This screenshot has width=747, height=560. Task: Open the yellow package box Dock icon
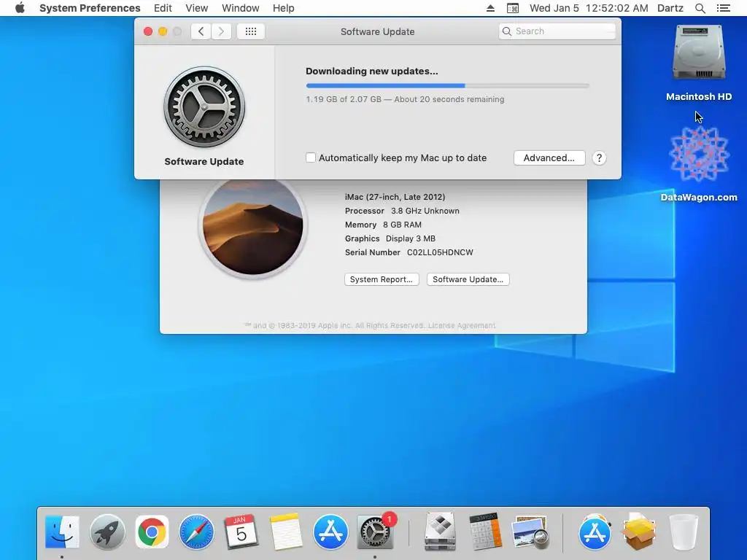pyautogui.click(x=639, y=532)
